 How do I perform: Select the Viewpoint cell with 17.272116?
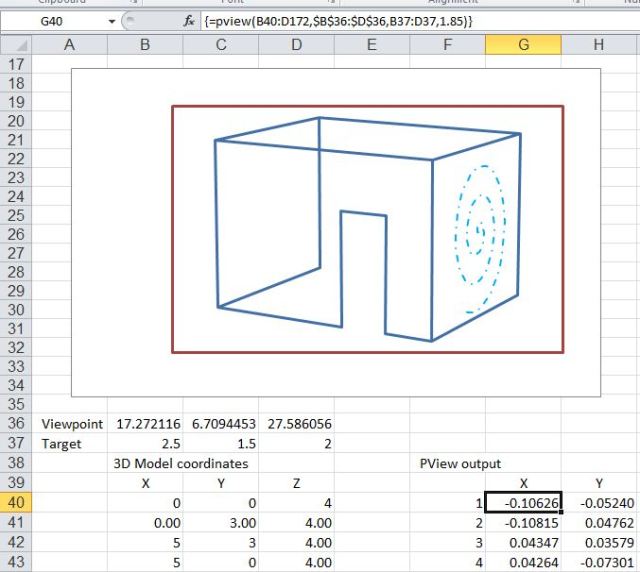[x=143, y=424]
